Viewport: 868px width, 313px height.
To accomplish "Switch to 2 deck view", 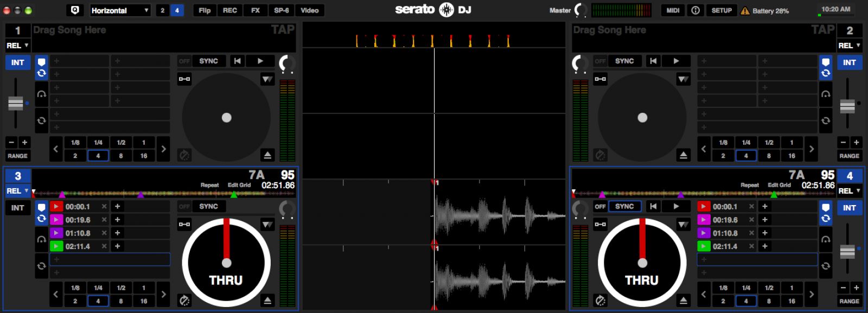I will (162, 10).
